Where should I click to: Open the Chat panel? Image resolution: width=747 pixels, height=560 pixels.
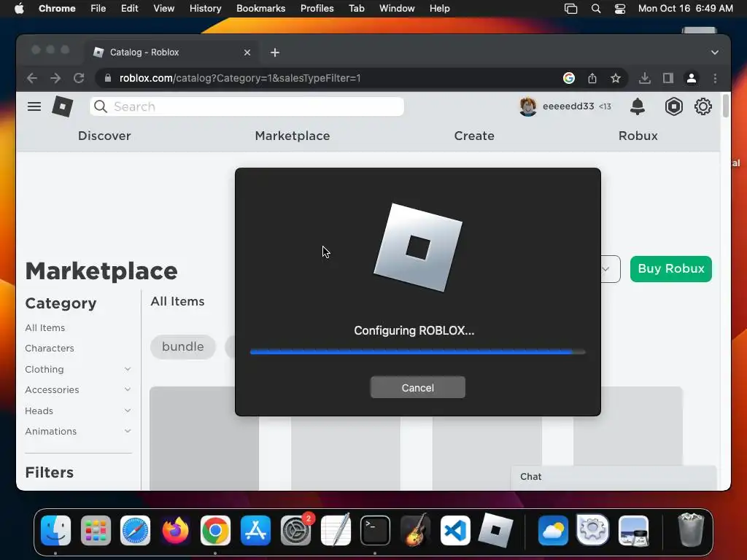click(x=614, y=477)
